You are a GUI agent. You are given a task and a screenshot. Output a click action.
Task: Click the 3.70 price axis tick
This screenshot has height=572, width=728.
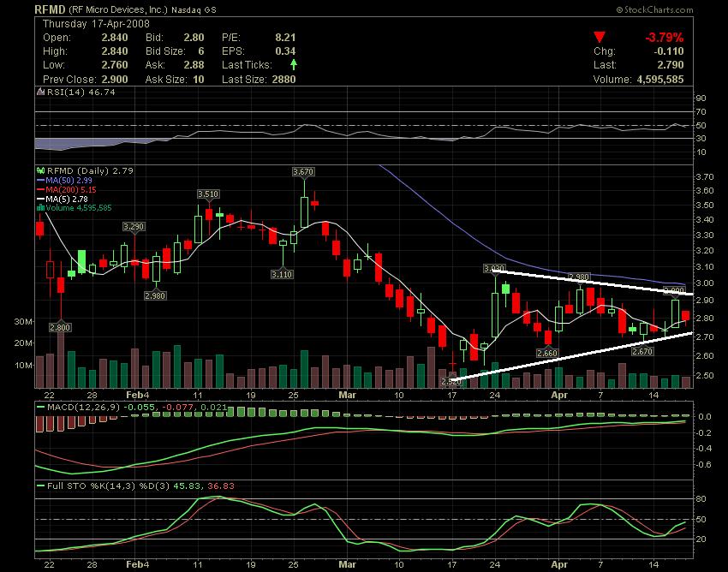[x=705, y=177]
